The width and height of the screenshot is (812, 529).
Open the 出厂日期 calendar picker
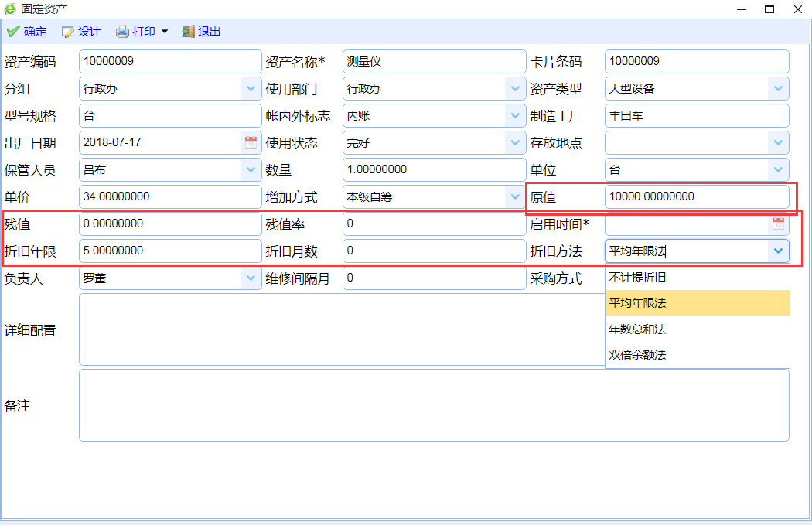click(x=251, y=143)
